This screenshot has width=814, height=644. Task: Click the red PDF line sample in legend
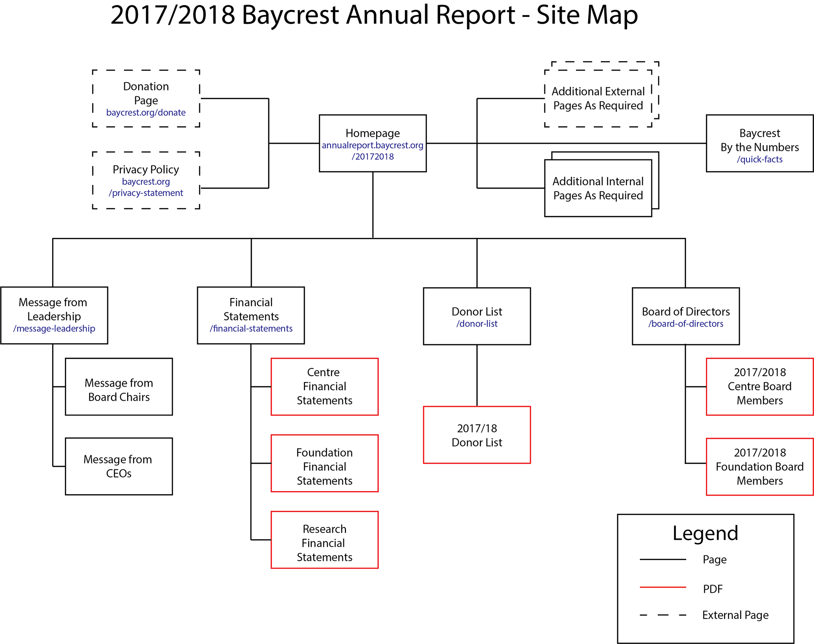tap(663, 587)
